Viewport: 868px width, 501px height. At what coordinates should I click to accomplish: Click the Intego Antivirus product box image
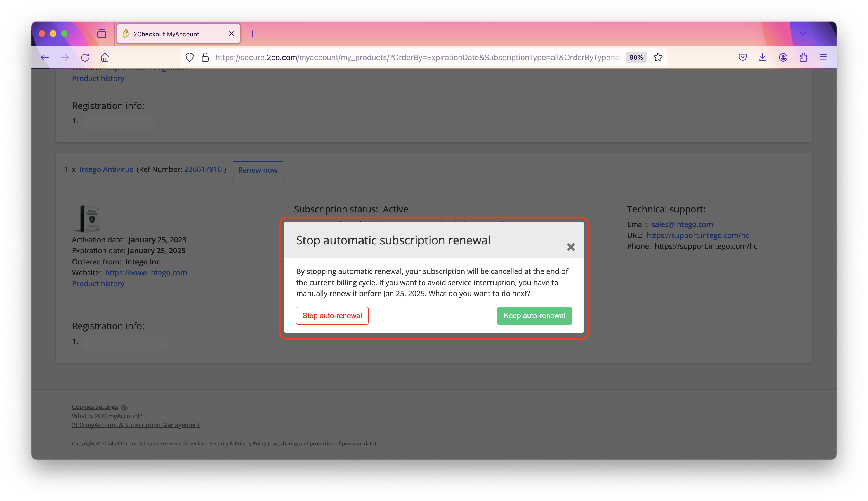click(86, 219)
